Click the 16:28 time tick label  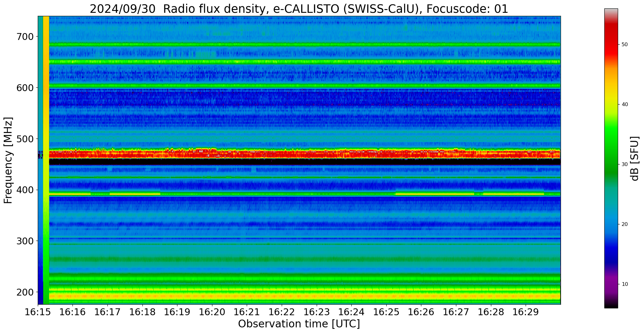[x=491, y=312]
